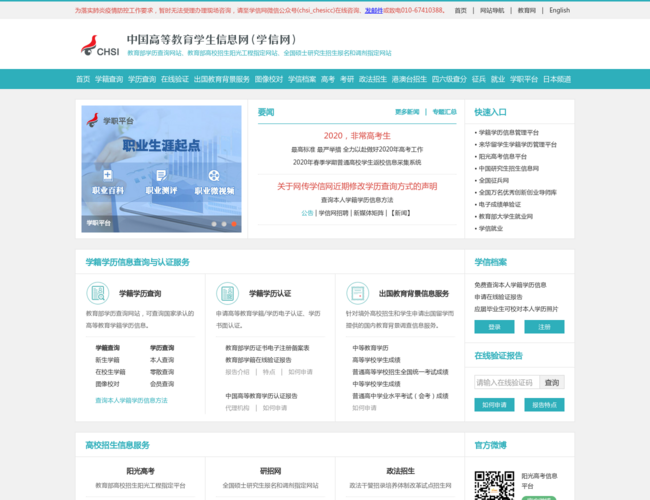The height and width of the screenshot is (500, 650).
Task: Select the second carousel dot on banner
Action: pos(224,224)
